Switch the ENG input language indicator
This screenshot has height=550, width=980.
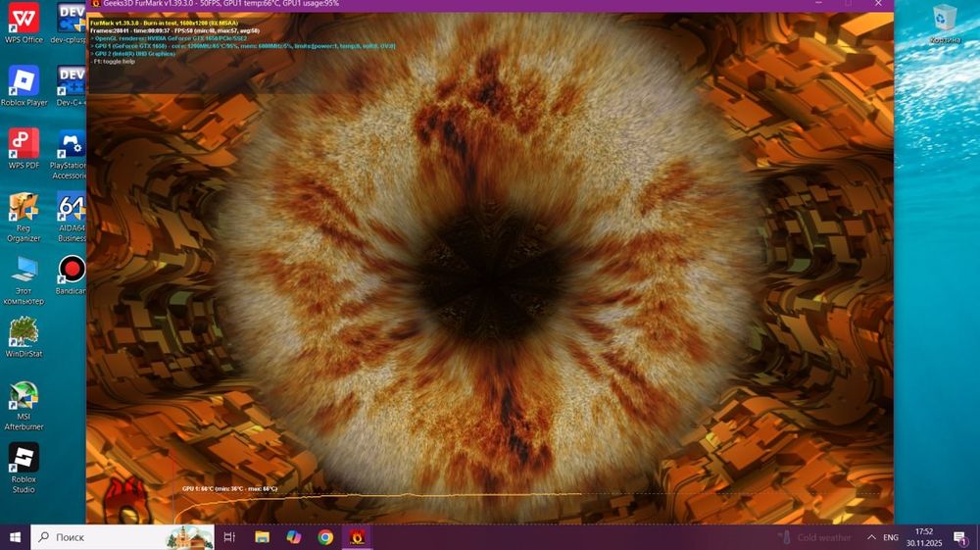tap(891, 537)
